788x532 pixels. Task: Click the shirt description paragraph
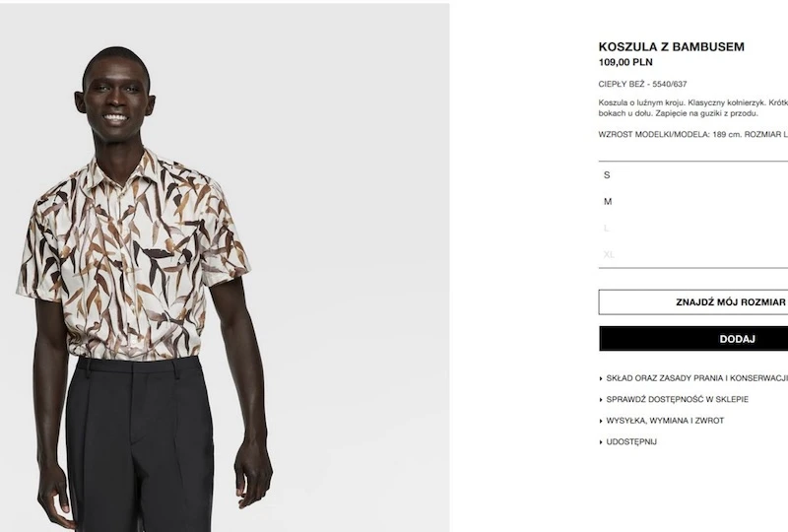click(x=693, y=108)
